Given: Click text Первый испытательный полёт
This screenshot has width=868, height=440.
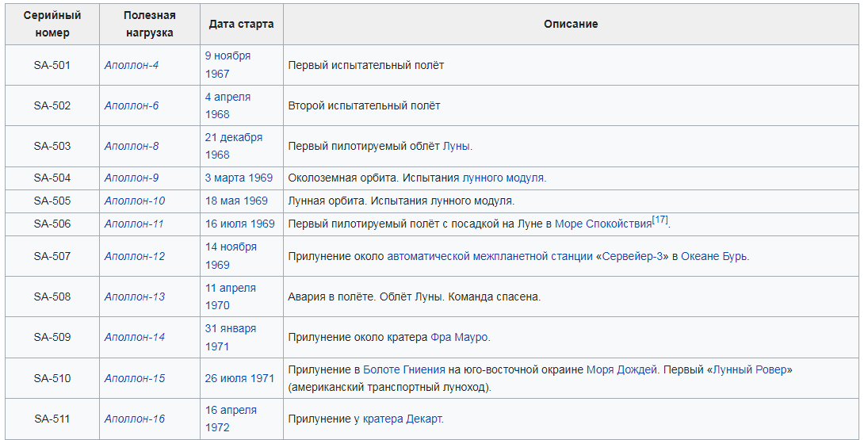Looking at the screenshot, I should click(x=366, y=65).
